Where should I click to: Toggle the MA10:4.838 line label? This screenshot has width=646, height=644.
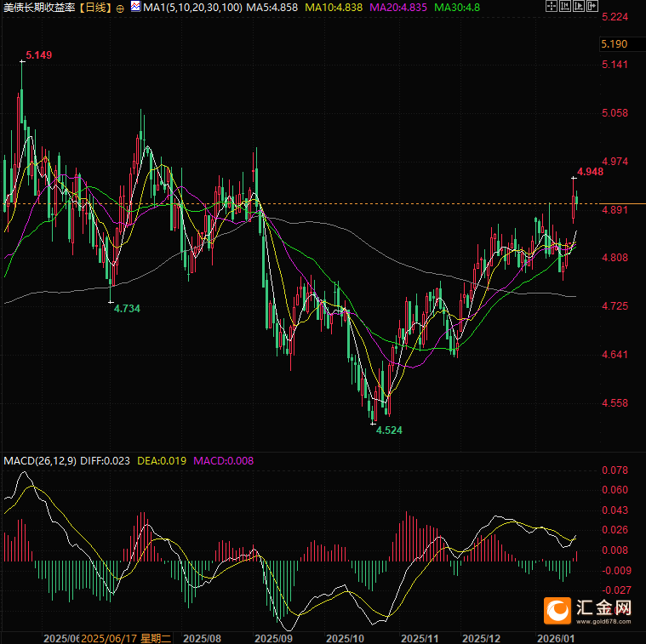tap(334, 8)
